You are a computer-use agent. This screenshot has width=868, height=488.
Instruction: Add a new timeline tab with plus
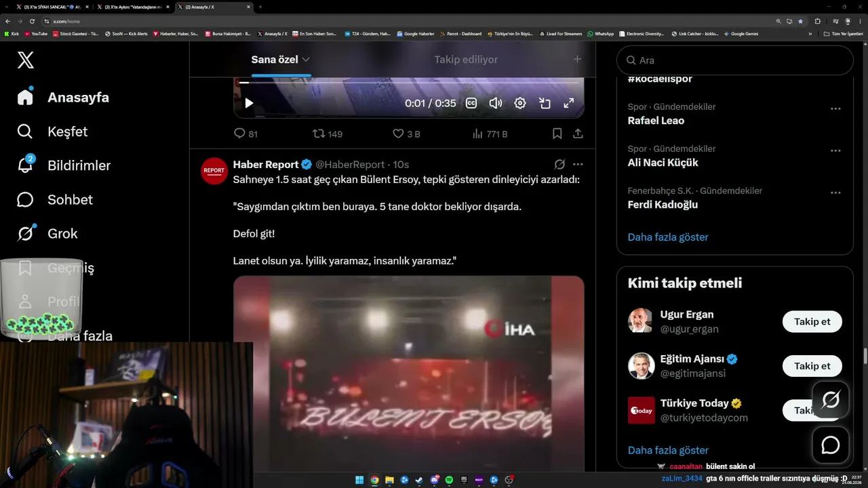coord(578,60)
